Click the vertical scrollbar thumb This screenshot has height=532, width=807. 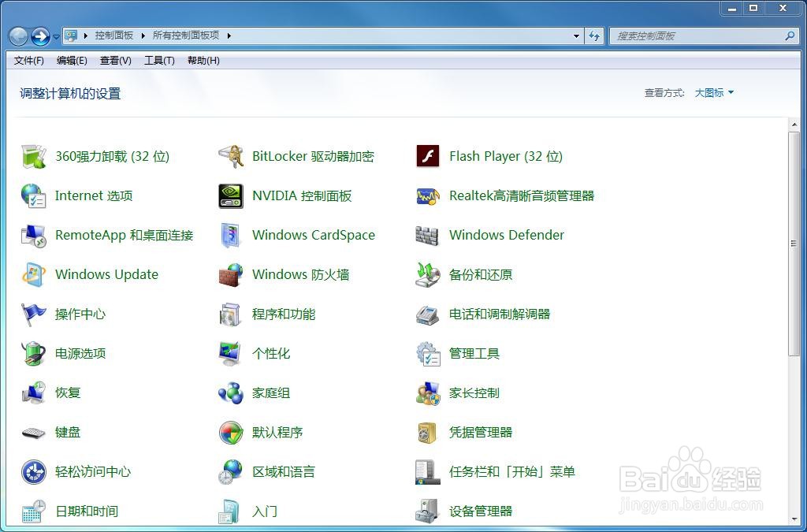point(794,243)
